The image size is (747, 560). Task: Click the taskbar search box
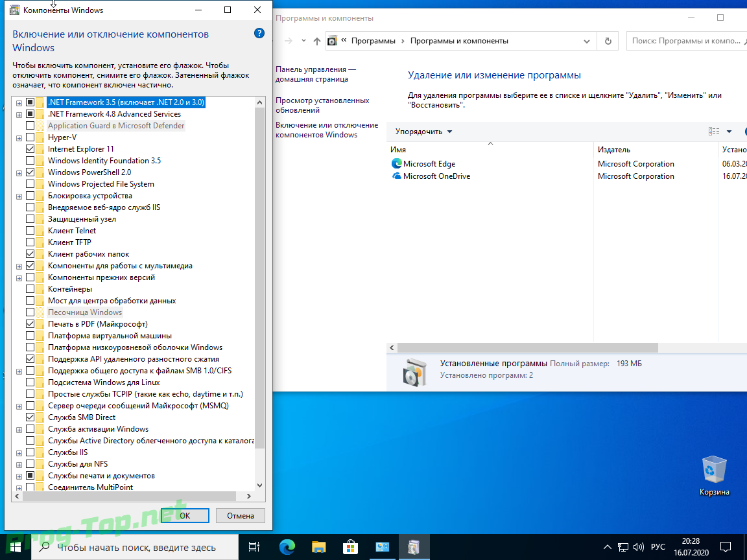click(135, 547)
